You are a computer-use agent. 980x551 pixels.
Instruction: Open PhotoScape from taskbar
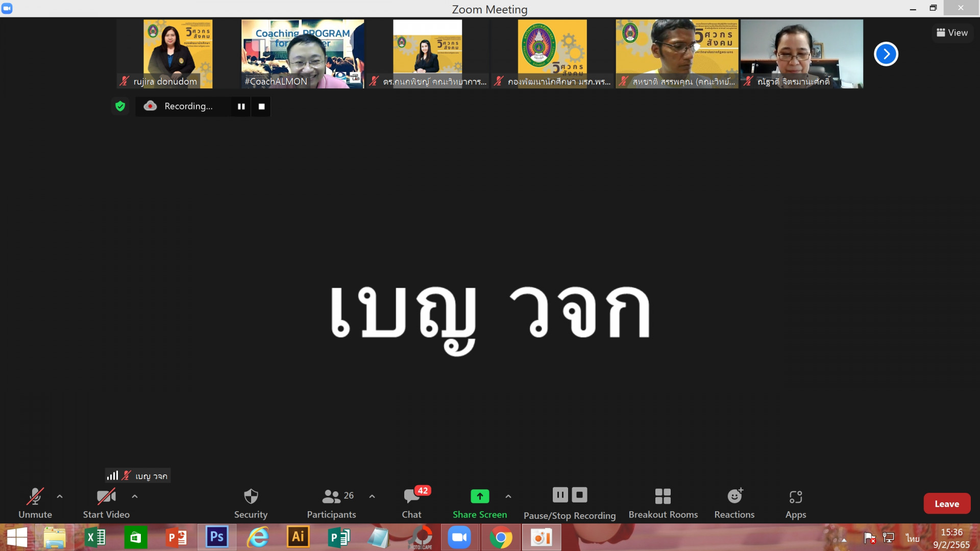(x=422, y=538)
